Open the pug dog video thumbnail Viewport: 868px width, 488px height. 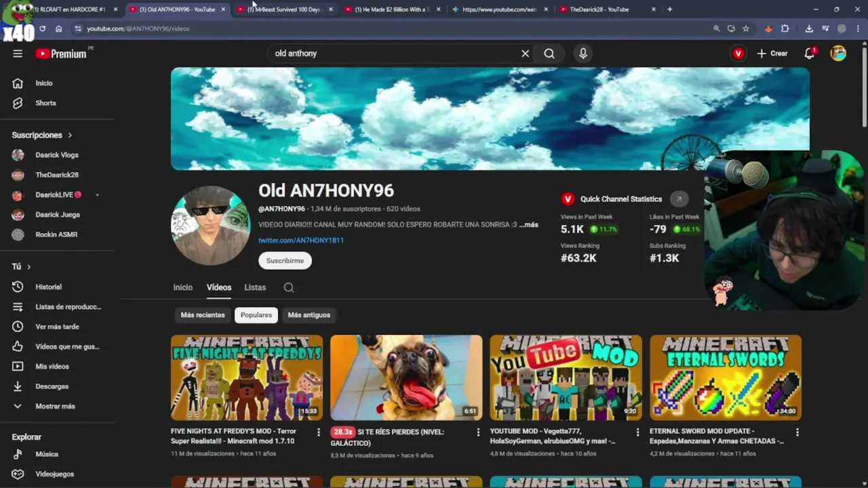pyautogui.click(x=406, y=378)
